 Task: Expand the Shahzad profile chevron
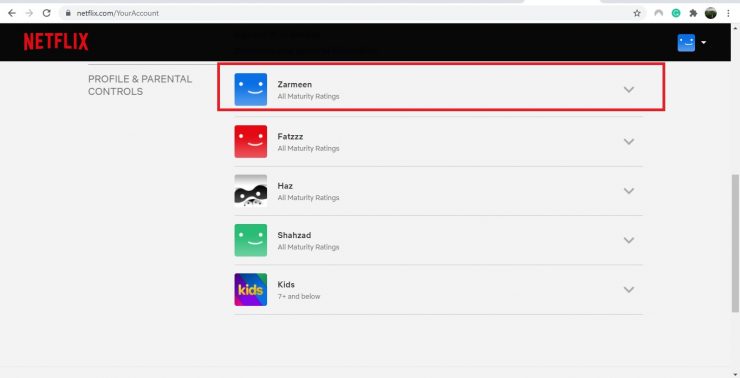point(629,240)
